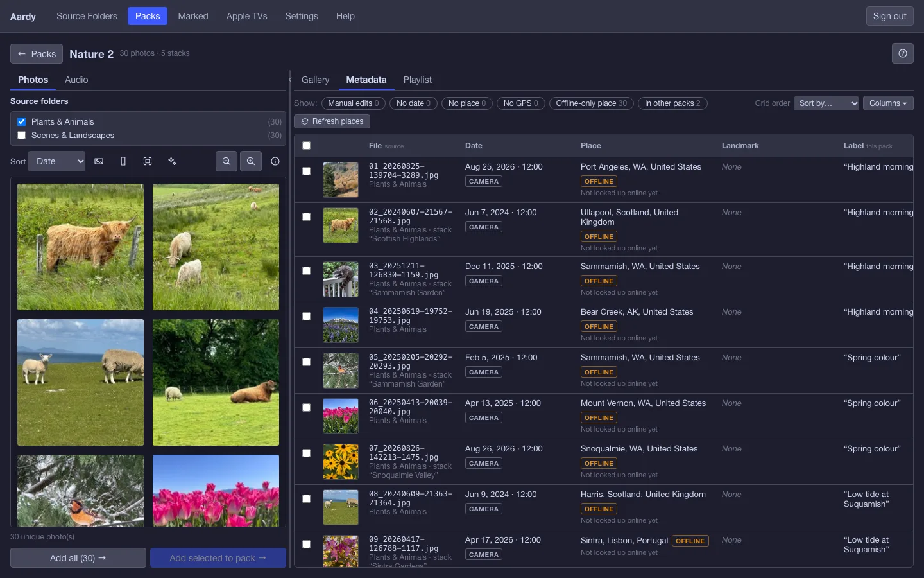The width and height of the screenshot is (924, 578).
Task: Expand the Columns dropdown
Action: click(888, 103)
